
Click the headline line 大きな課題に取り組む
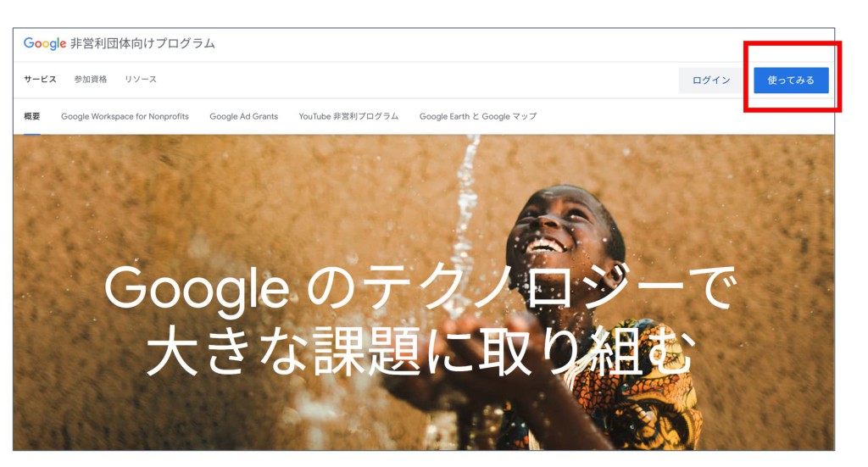pyautogui.click(x=420, y=351)
